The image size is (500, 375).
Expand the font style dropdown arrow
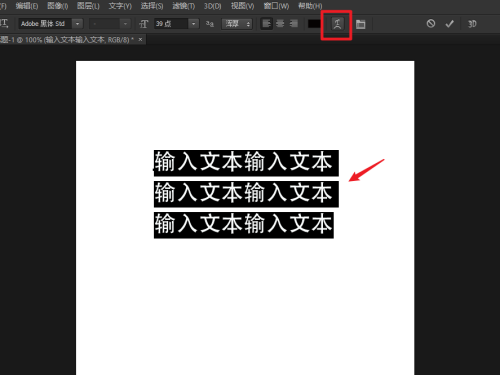click(125, 24)
